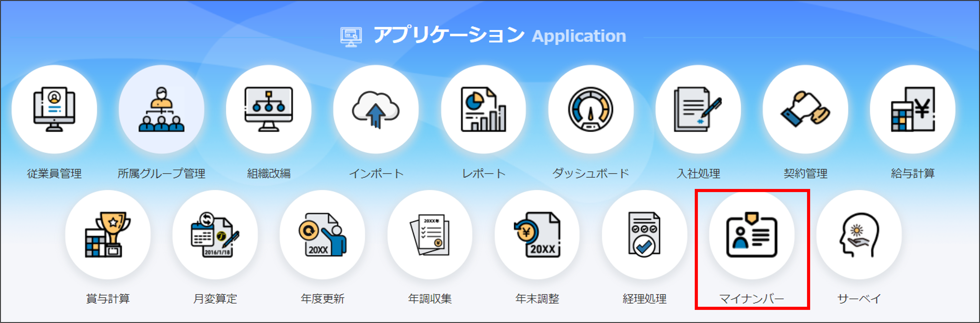
Task: Select the 入社処理 document signing icon
Action: [698, 109]
